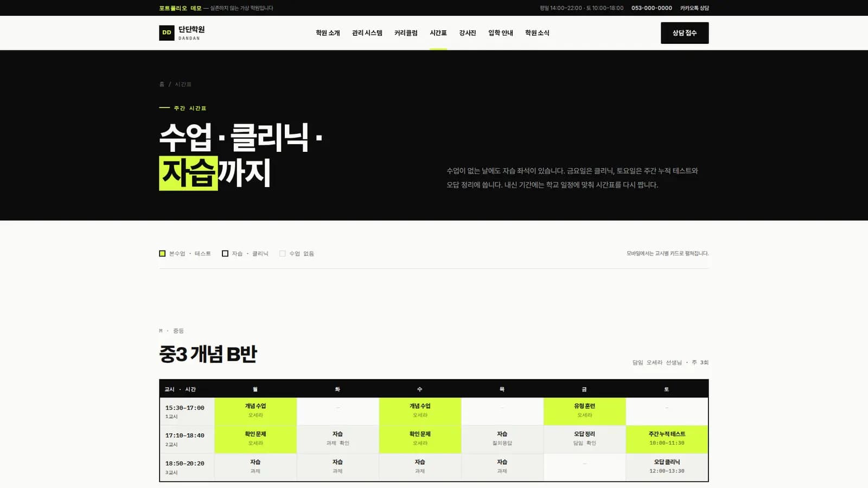Click the 수 column header

[x=420, y=389]
